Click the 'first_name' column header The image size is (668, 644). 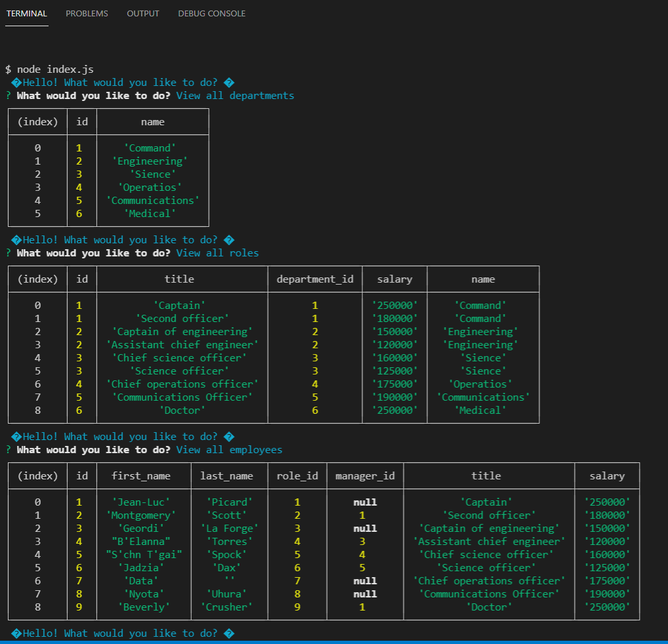(x=141, y=476)
